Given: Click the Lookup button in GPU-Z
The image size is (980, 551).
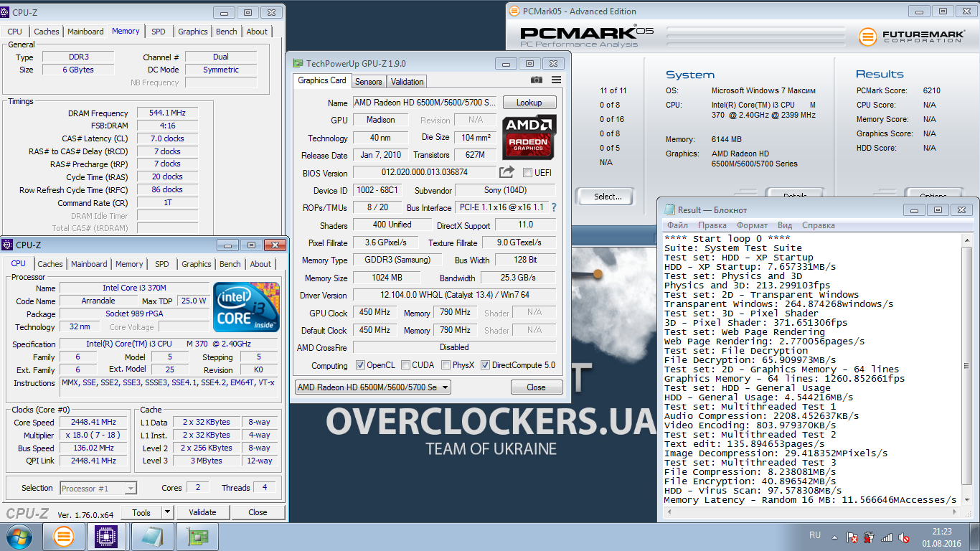Looking at the screenshot, I should tap(529, 103).
